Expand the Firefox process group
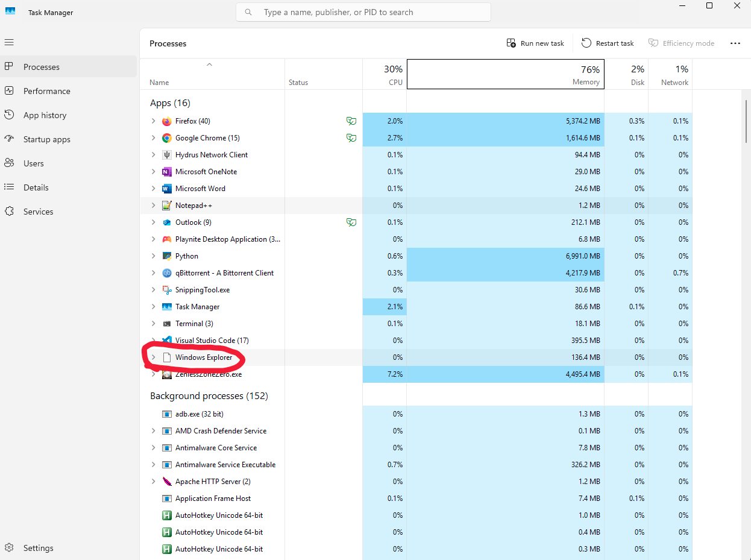This screenshot has width=751, height=560. (153, 121)
